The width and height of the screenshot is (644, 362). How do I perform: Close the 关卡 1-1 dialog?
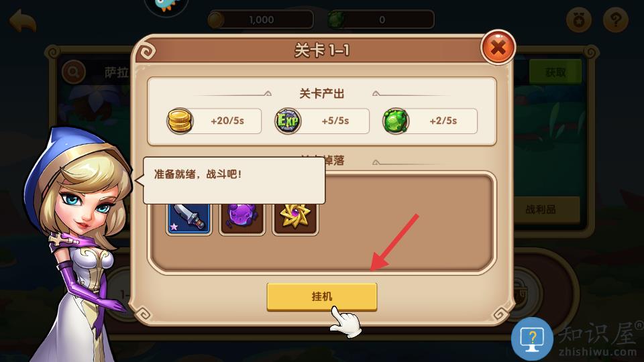tap(498, 47)
